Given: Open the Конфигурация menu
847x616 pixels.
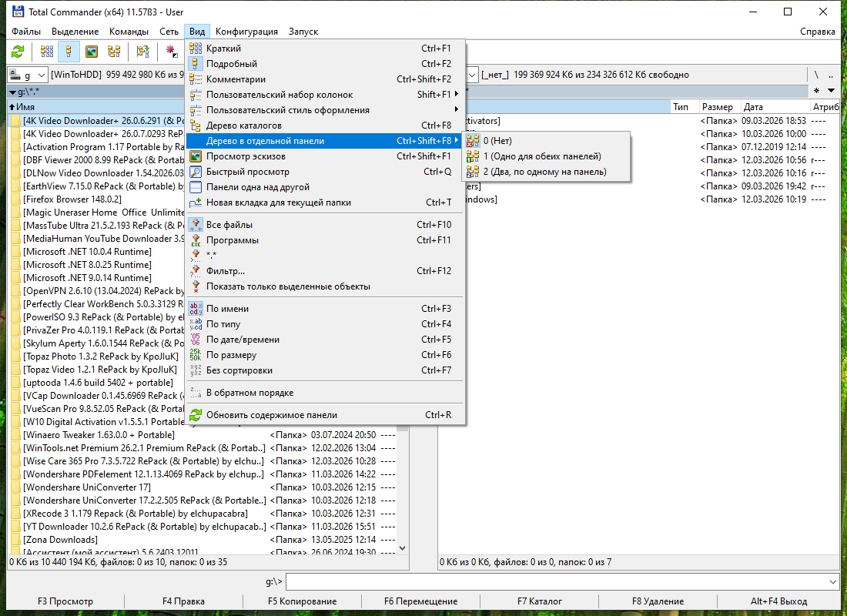Looking at the screenshot, I should click(246, 32).
